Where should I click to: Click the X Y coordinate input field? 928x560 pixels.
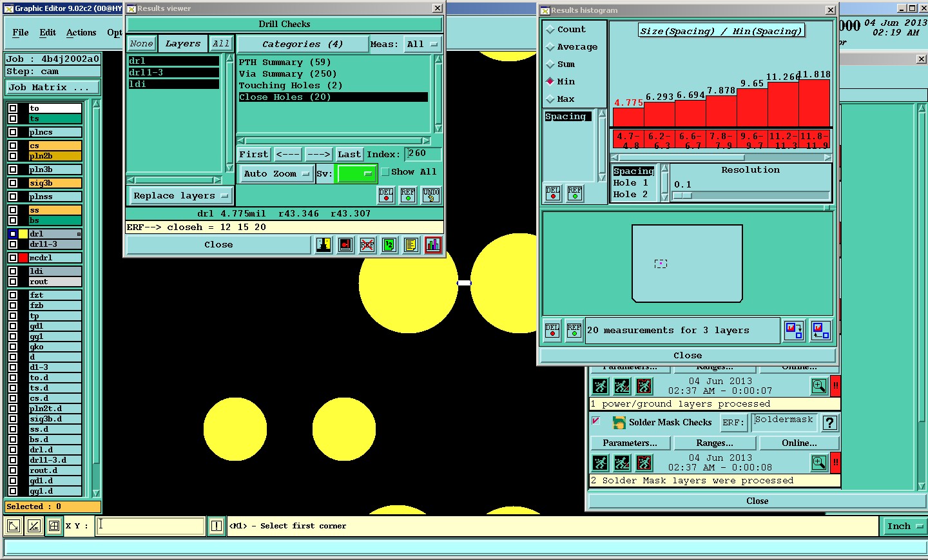point(151,526)
